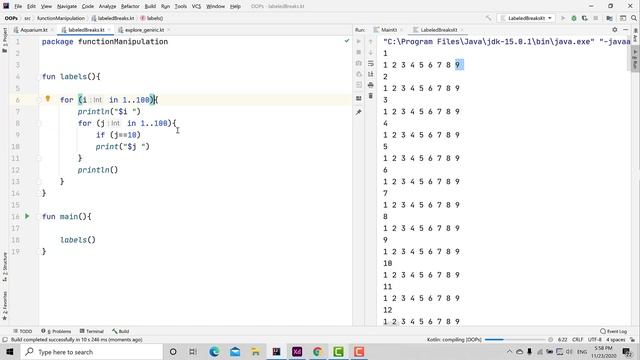
Task: Click the labels() breadcrumb
Action: (152, 18)
